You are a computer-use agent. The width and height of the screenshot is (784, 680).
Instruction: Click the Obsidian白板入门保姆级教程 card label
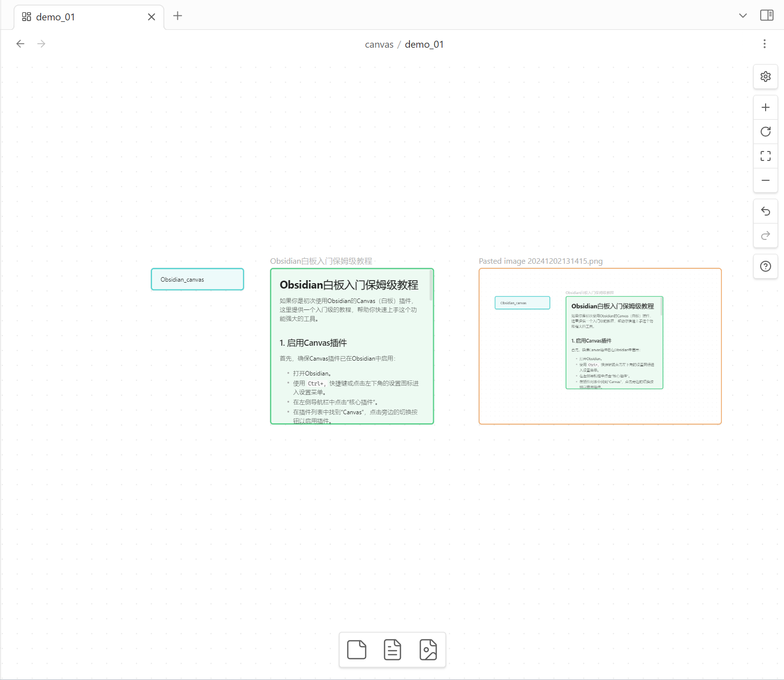pyautogui.click(x=321, y=261)
